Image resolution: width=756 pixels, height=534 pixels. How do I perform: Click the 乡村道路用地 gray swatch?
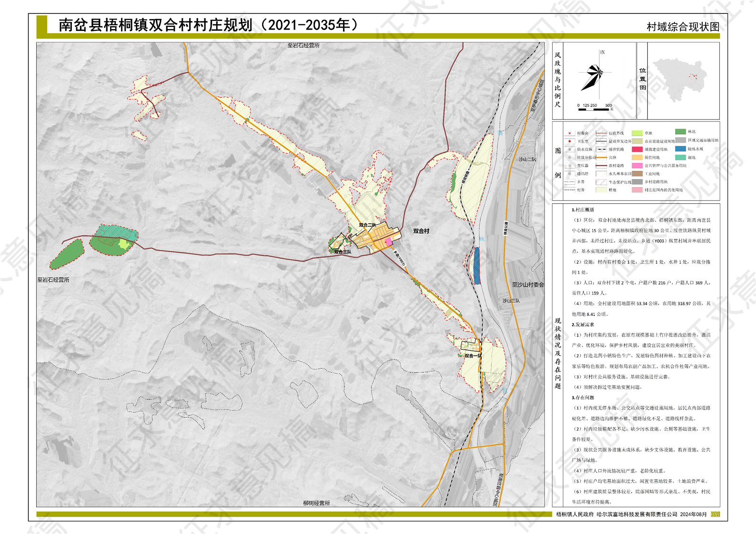click(637, 182)
